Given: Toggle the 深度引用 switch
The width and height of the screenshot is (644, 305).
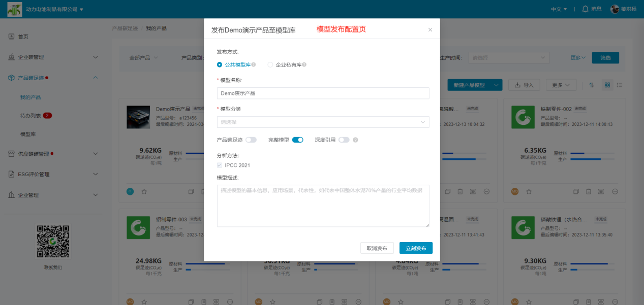Looking at the screenshot, I should tap(344, 140).
